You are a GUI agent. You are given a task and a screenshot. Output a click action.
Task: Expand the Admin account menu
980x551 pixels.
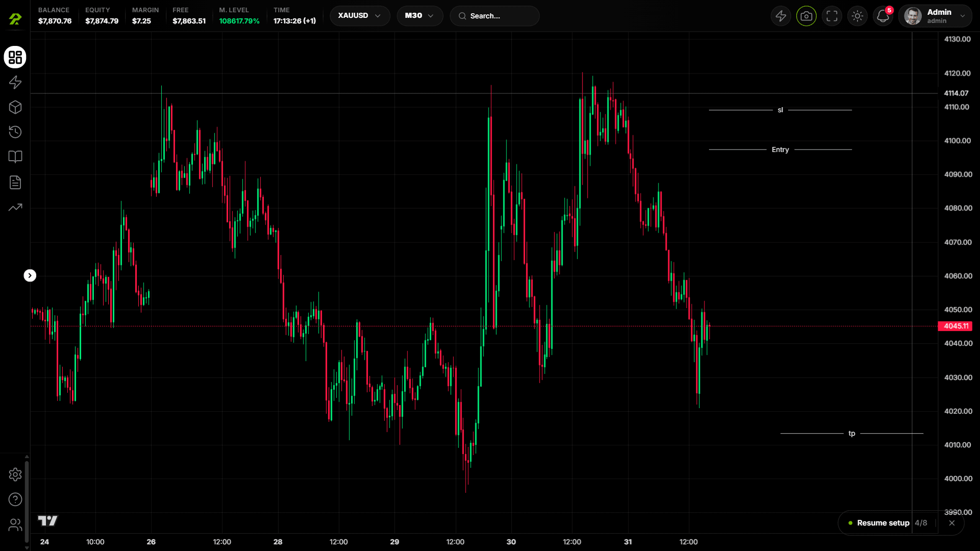[935, 16]
